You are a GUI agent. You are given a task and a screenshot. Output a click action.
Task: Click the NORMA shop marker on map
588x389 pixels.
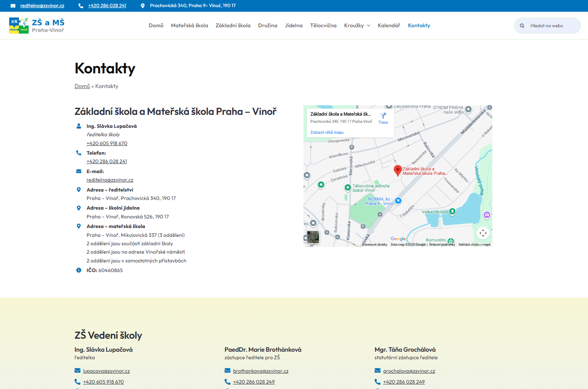click(398, 201)
